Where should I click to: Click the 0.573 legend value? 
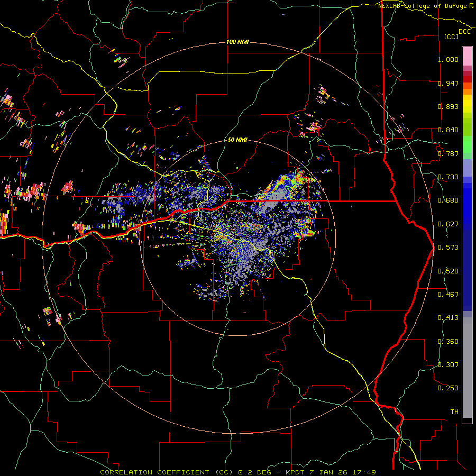click(x=448, y=247)
